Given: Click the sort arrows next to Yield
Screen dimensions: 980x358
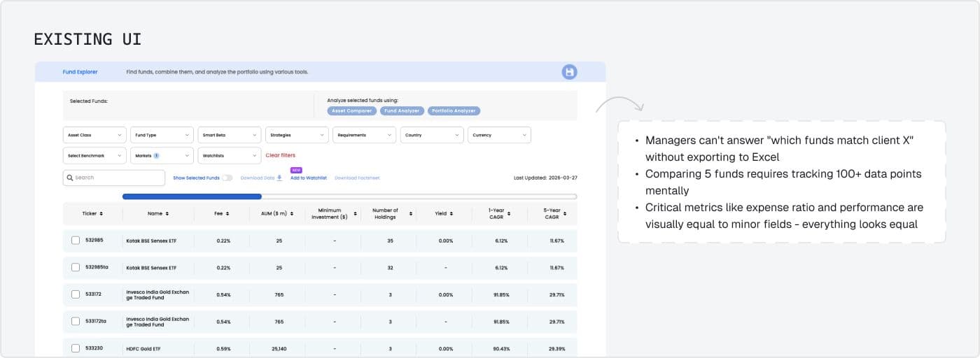Looking at the screenshot, I should pos(452,213).
